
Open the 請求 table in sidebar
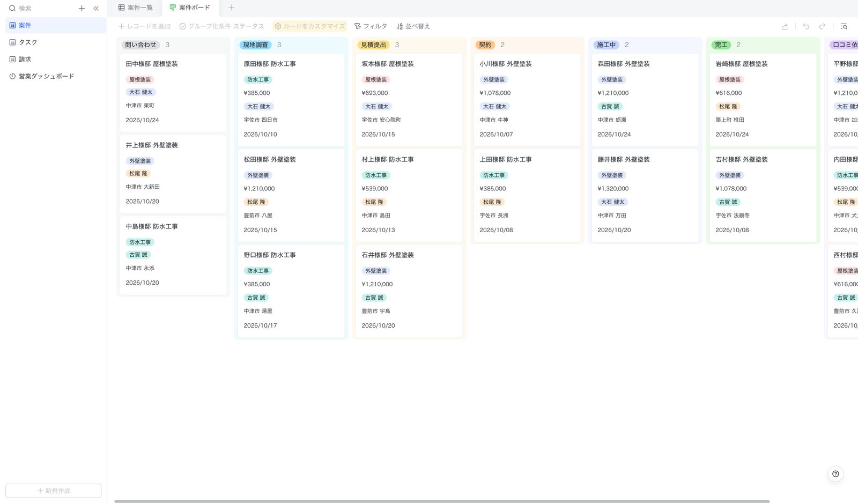56,60
